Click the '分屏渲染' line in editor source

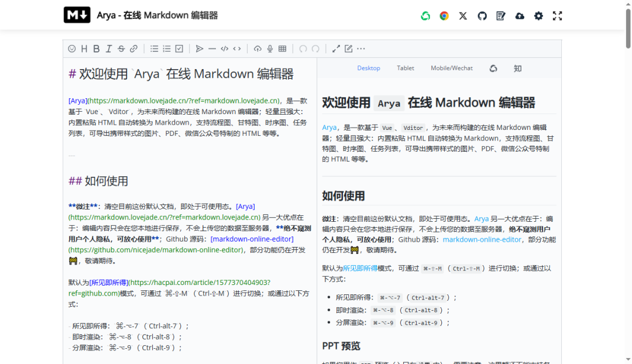coord(125,348)
